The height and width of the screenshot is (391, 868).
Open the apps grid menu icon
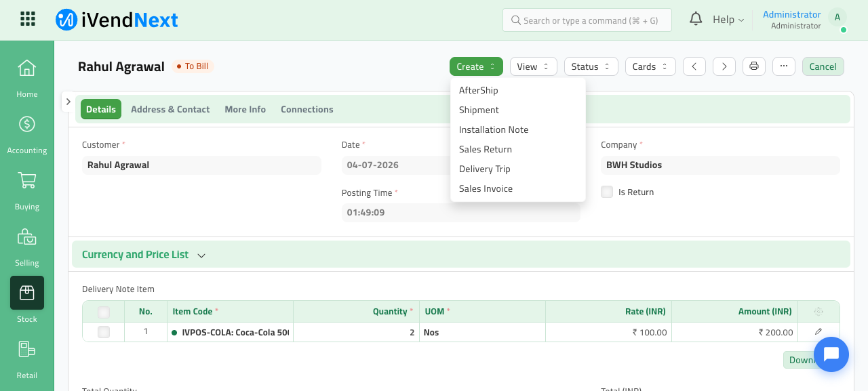[28, 19]
